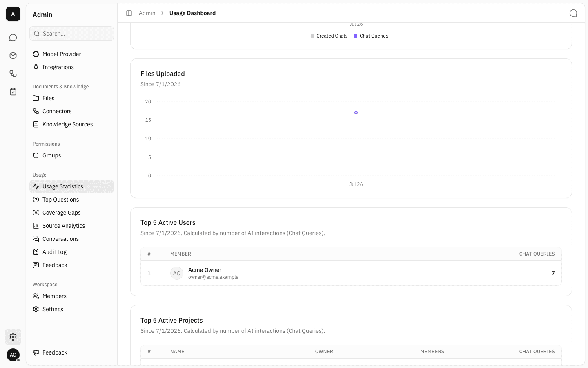Click the Top Questions help icon
This screenshot has height=368, width=588.
click(x=36, y=200)
